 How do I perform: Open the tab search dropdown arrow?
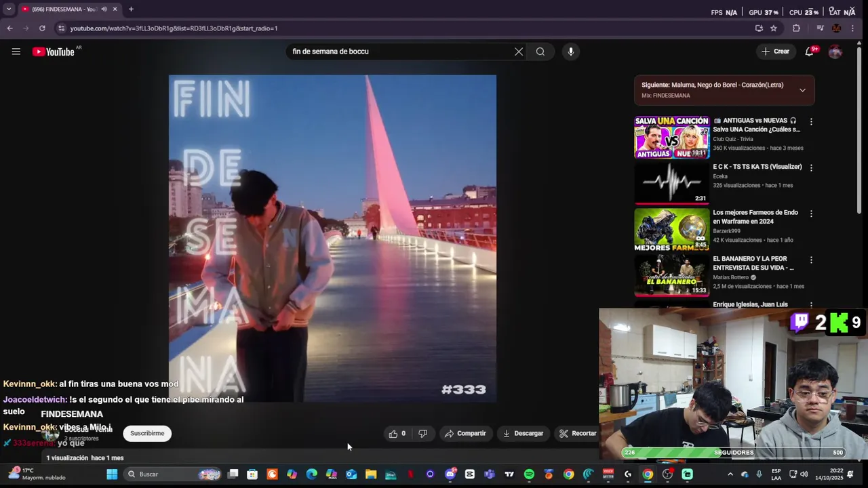(9, 9)
